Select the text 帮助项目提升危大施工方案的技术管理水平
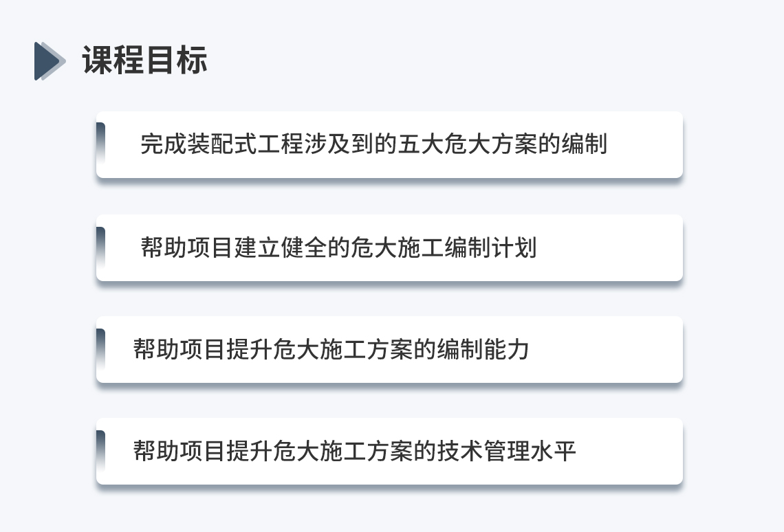Viewport: 784px width, 532px height. click(354, 451)
